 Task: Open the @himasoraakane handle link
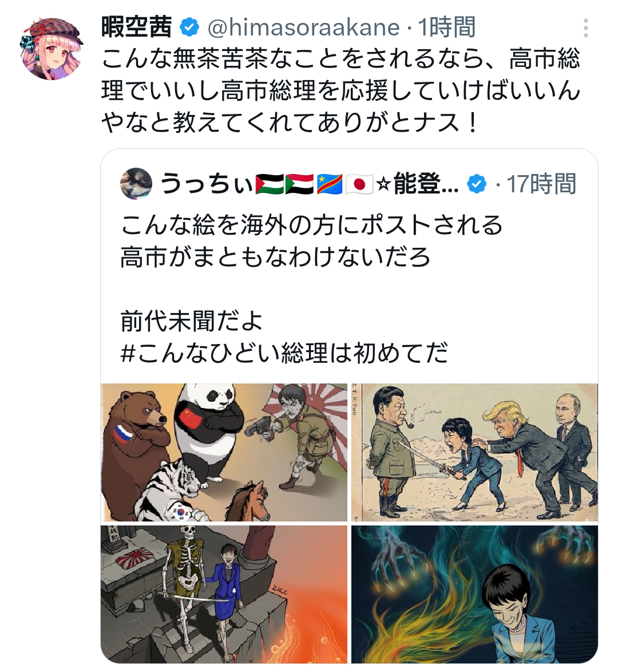(x=303, y=28)
